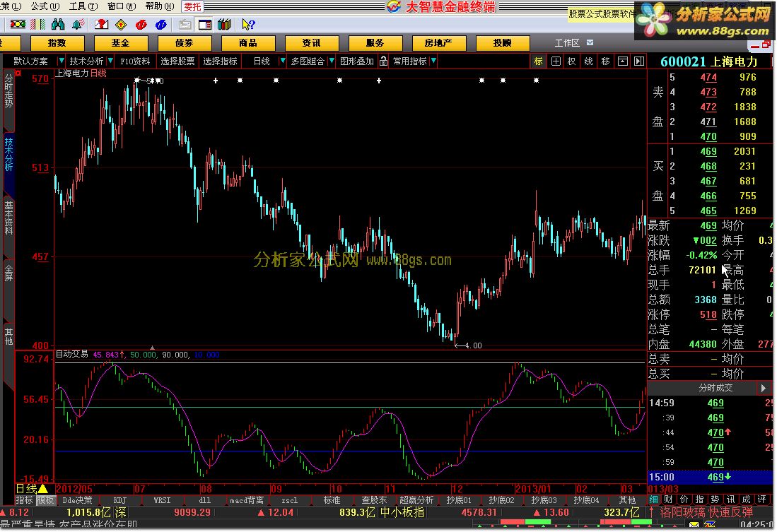
Task: Select the KDJ indicator tab
Action: point(120,500)
